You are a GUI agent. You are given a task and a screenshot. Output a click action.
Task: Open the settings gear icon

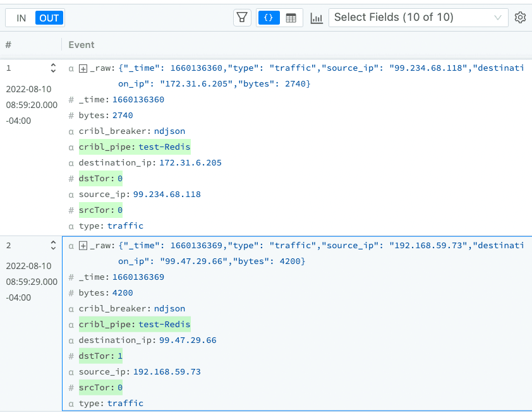[x=520, y=18]
